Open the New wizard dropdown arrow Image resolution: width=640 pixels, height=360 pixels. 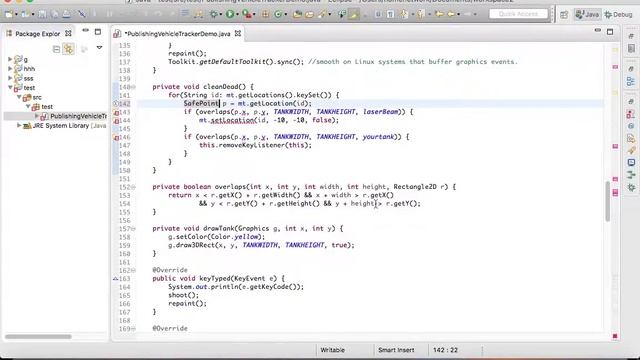coord(16,15)
